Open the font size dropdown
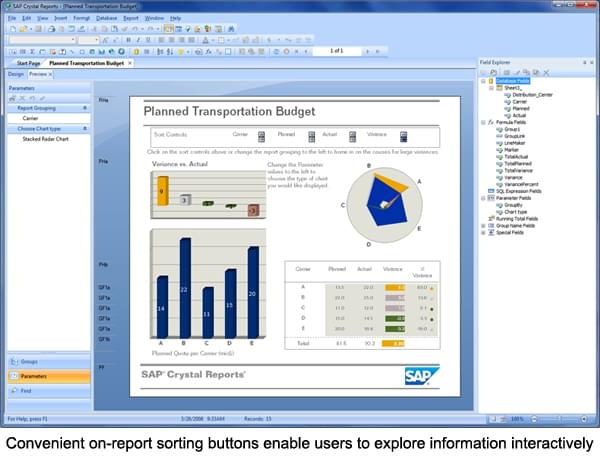 (x=96, y=40)
